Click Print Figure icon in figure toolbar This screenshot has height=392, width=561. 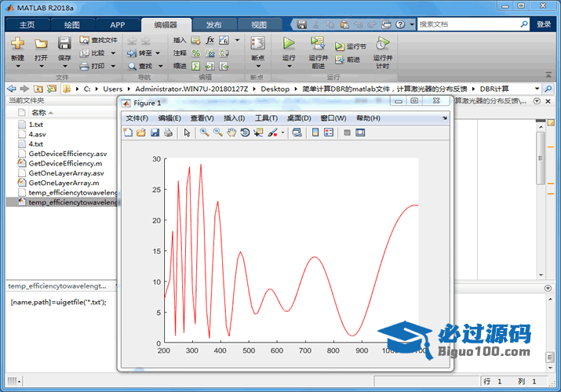click(168, 132)
